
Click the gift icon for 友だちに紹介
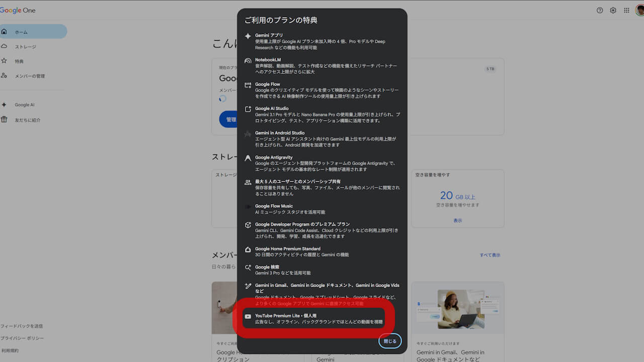pyautogui.click(x=4, y=120)
